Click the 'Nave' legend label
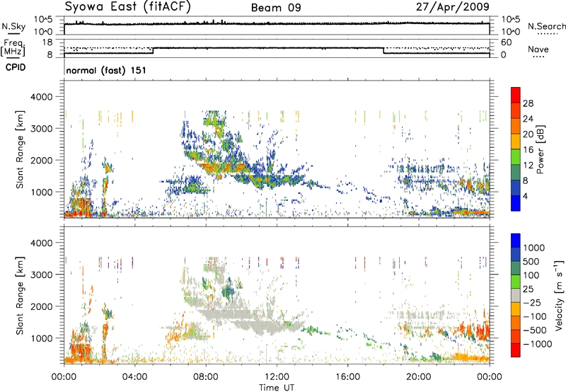The height and width of the screenshot is (392, 566). 538,49
